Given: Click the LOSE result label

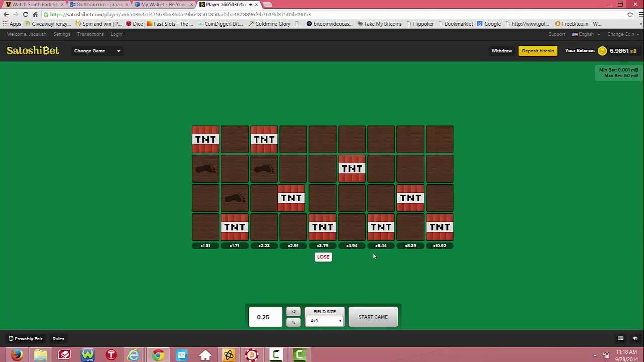Looking at the screenshot, I should click(323, 257).
